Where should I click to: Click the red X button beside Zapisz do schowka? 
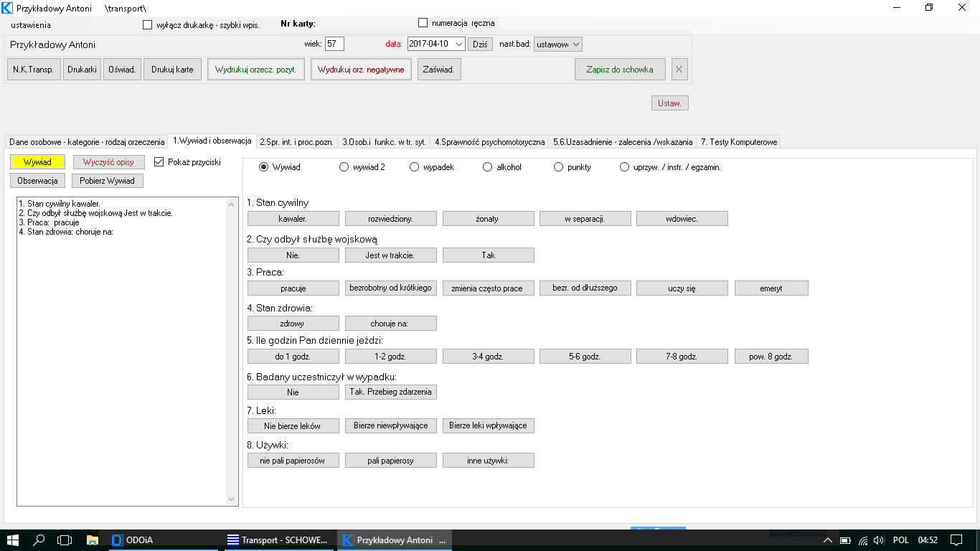click(x=679, y=70)
